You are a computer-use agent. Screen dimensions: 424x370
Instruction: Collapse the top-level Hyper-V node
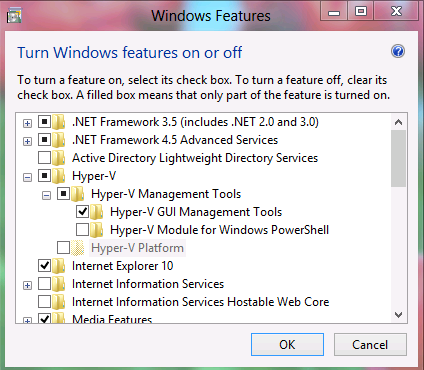click(x=27, y=178)
